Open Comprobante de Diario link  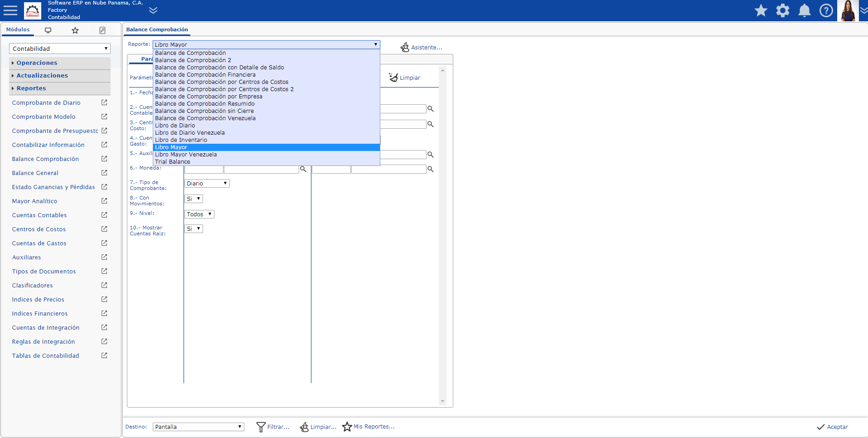(46, 103)
